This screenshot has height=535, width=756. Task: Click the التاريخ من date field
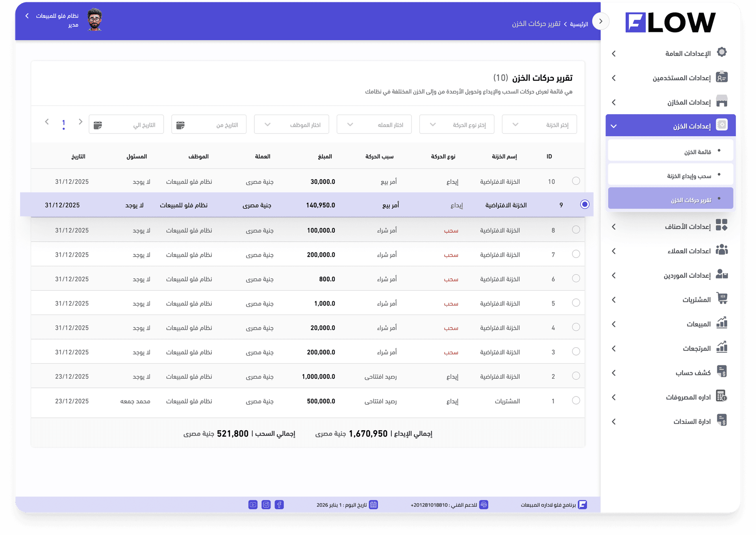point(209,124)
